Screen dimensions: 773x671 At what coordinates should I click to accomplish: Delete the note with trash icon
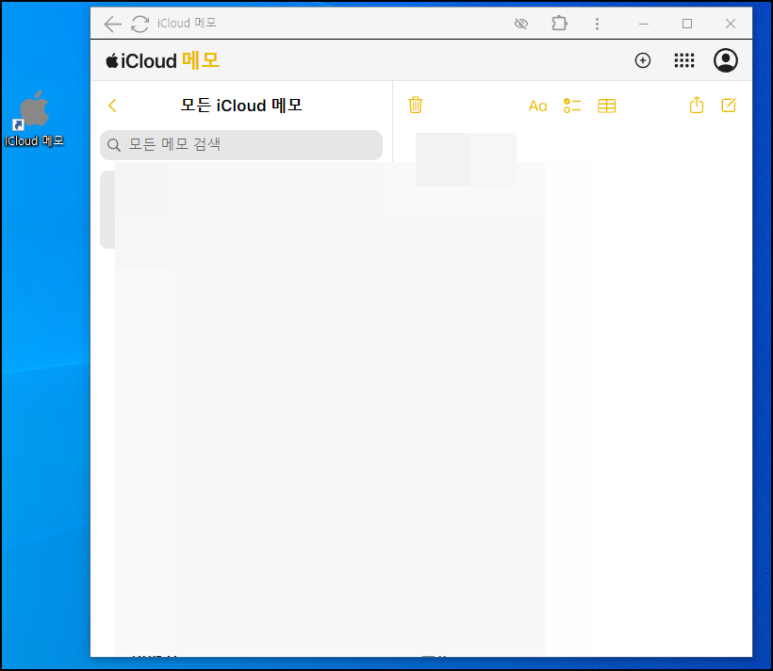(416, 105)
